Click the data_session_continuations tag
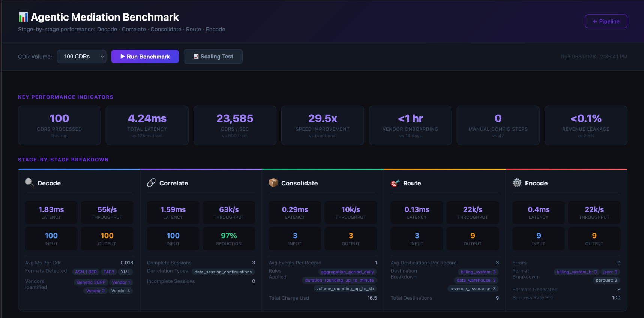Viewport: 644px width, 318px height. tap(223, 272)
